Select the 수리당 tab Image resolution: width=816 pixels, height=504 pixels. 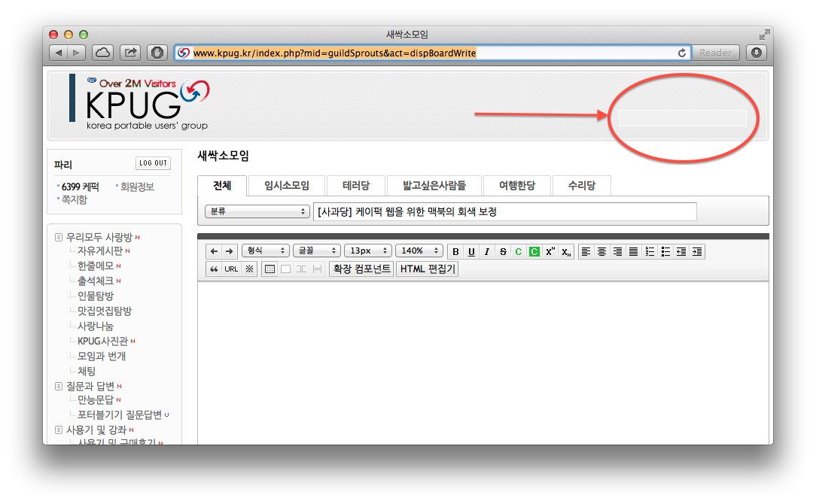click(582, 186)
